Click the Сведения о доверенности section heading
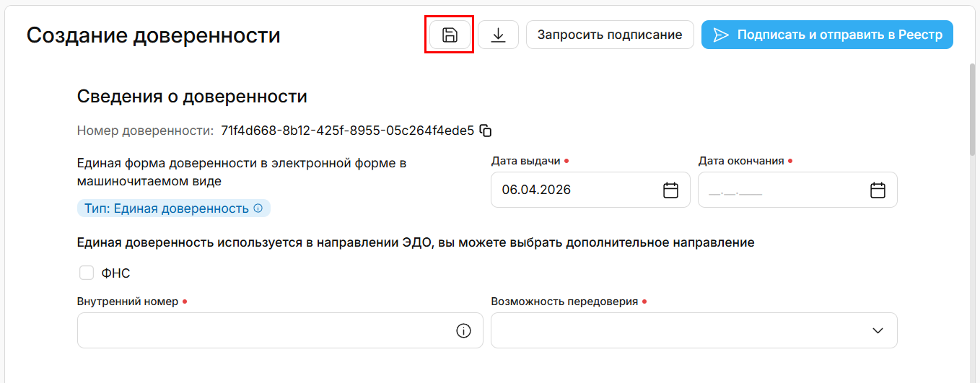980x383 pixels. 192,97
